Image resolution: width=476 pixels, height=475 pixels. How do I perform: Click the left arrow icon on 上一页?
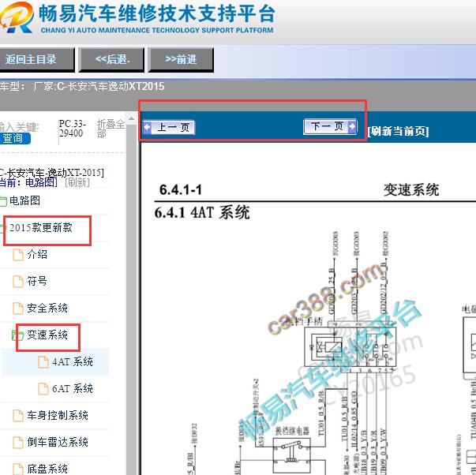pos(147,127)
